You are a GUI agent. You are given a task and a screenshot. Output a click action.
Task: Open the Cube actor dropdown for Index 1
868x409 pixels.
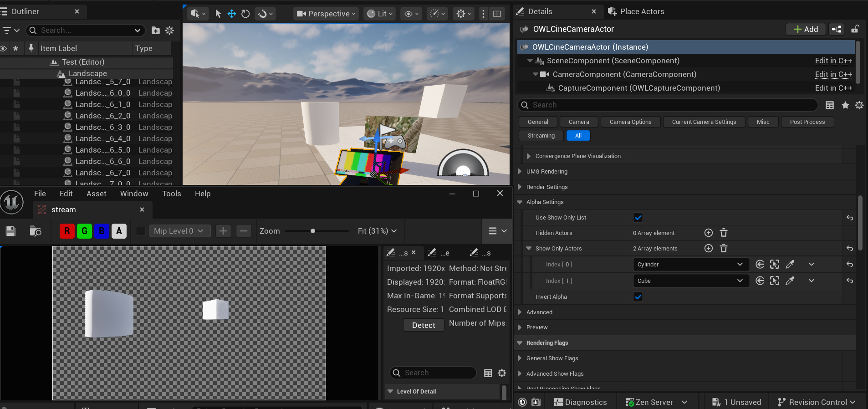click(691, 281)
